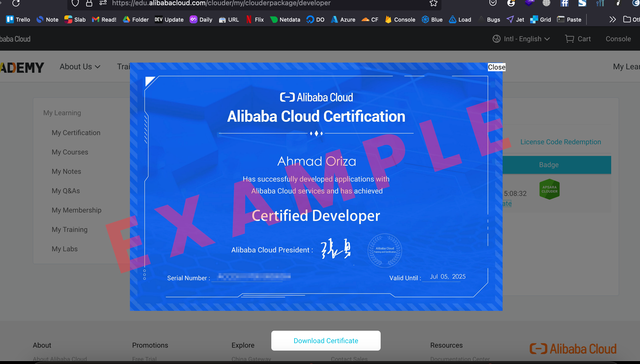Open the Console Firebase bookmark

pos(400,20)
